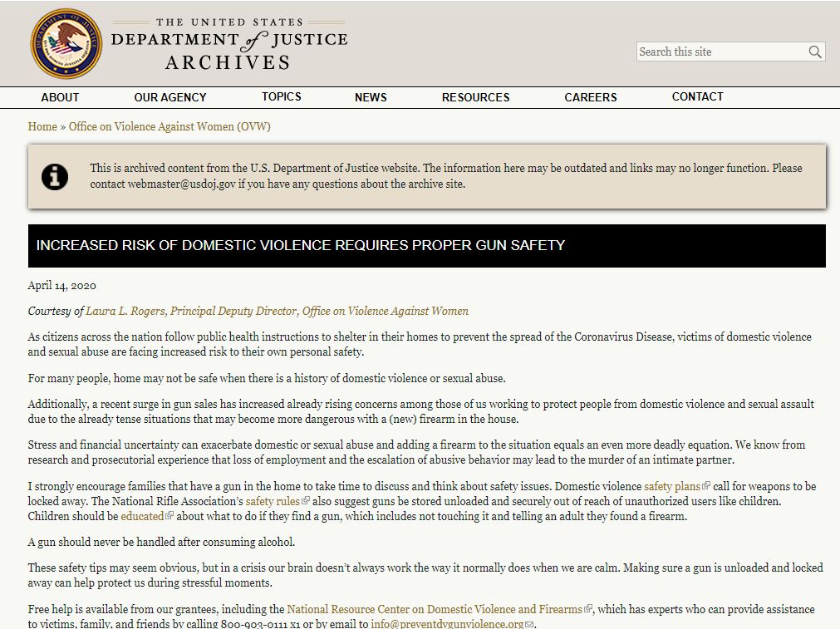840x629 pixels.
Task: Click external link icon after educated
Action: [x=169, y=516]
